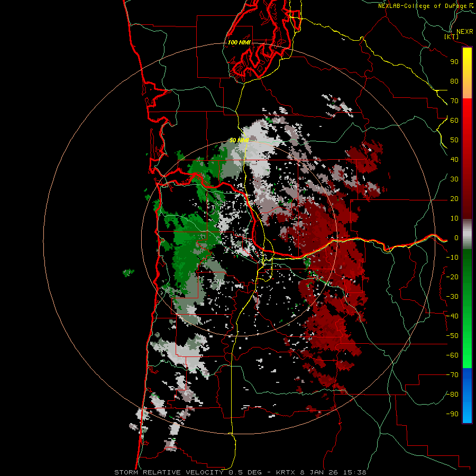Click the 80 value on the color scale
Screen dimensions: 476x476
tap(454, 81)
